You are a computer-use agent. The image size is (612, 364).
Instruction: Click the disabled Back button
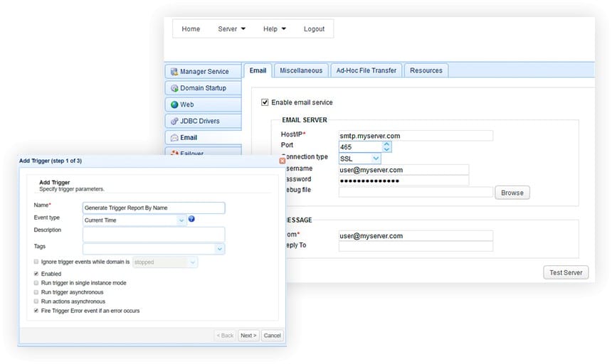click(225, 335)
